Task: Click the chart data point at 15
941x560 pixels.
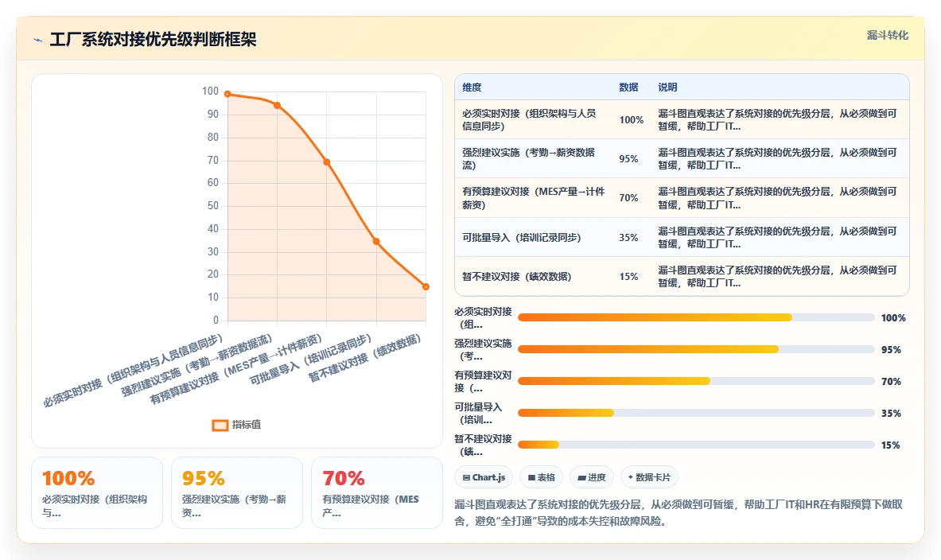Action: (426, 287)
